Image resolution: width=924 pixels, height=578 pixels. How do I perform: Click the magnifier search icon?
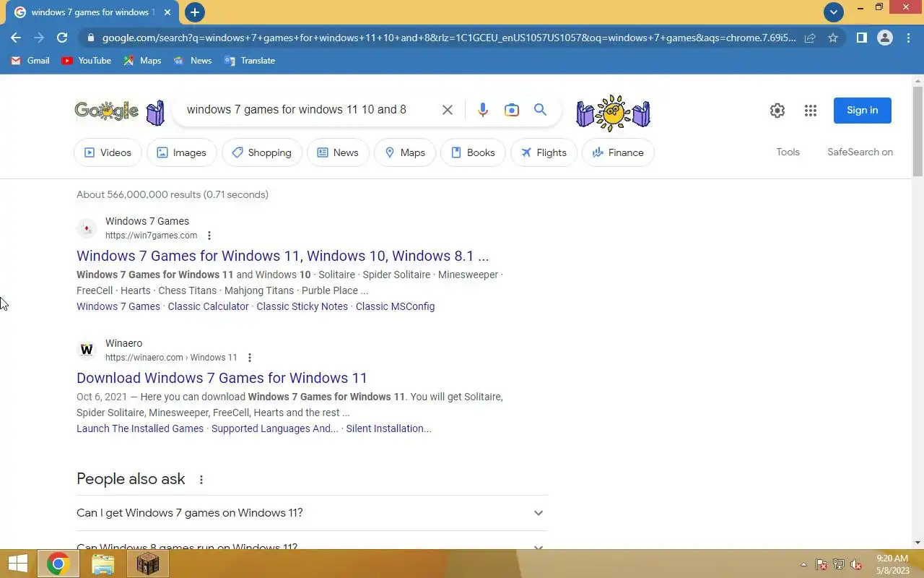point(540,110)
